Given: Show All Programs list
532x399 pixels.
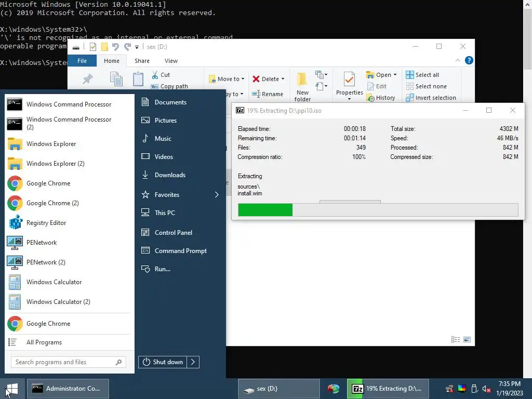Looking at the screenshot, I should pos(68,342).
